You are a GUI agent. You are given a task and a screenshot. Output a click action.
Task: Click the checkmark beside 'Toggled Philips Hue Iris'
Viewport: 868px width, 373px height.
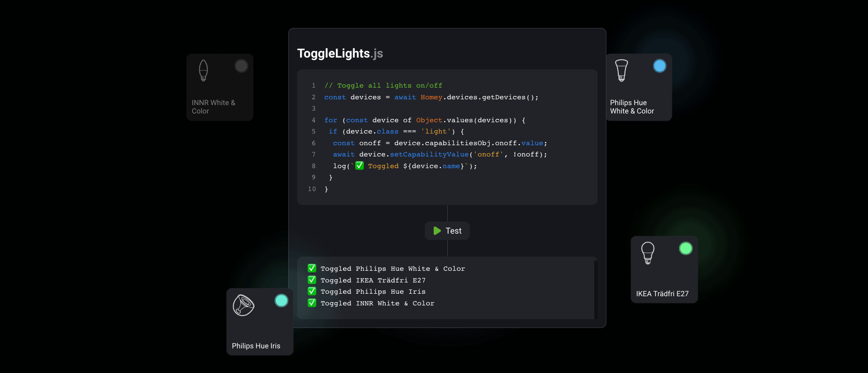(x=312, y=291)
